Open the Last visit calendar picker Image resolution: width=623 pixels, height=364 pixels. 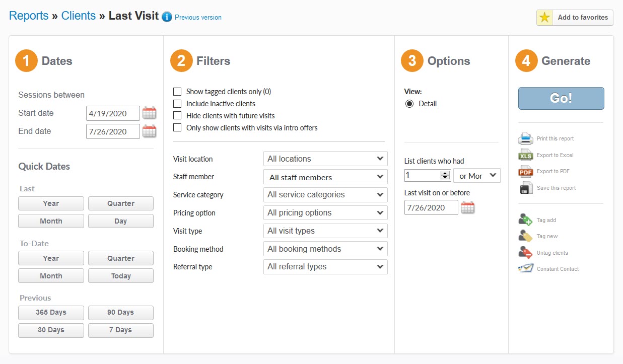[468, 207]
